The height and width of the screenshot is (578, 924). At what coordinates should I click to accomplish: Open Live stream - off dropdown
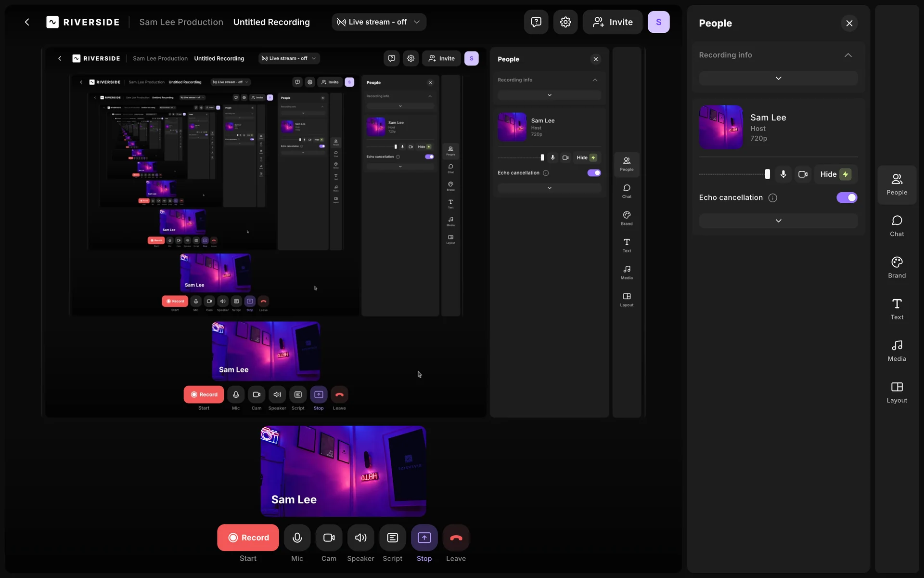(x=379, y=22)
